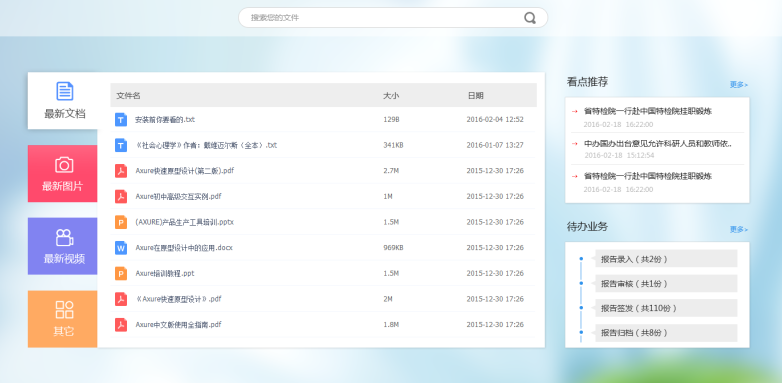The width and height of the screenshot is (782, 383).
Task: Switch to the 最新图片 tab
Action: 63,174
